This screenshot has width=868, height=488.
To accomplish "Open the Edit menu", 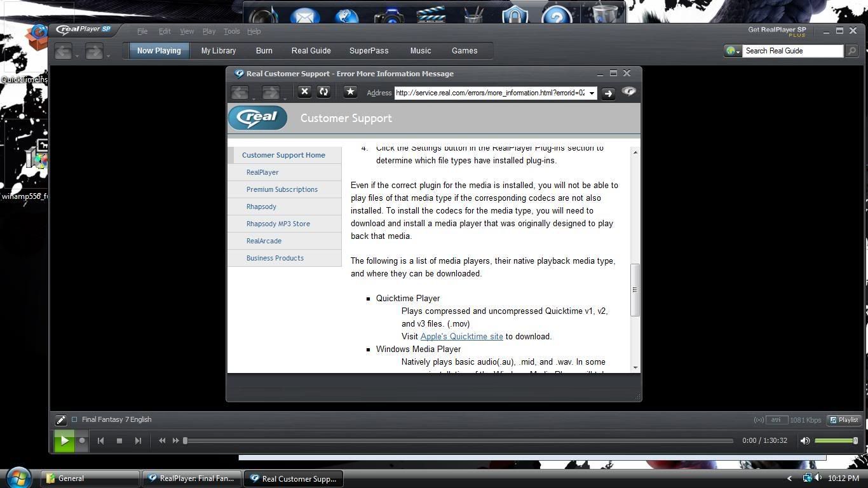I will 165,31.
